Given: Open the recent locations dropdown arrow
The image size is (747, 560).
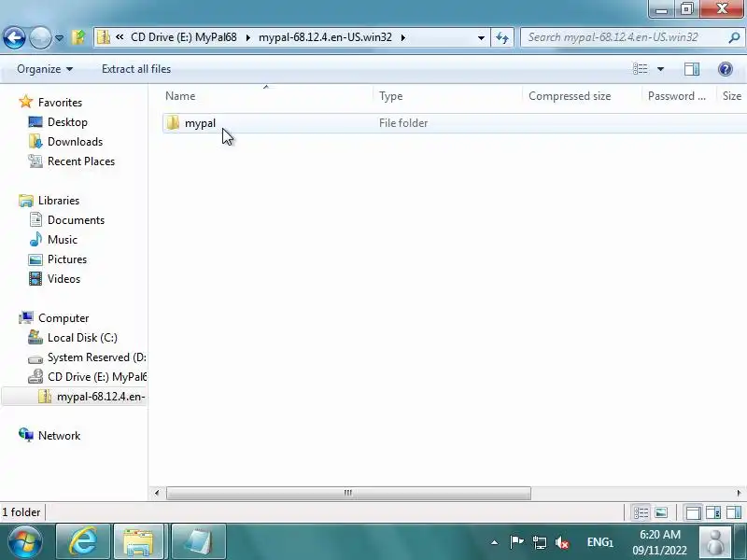Looking at the screenshot, I should tap(59, 37).
